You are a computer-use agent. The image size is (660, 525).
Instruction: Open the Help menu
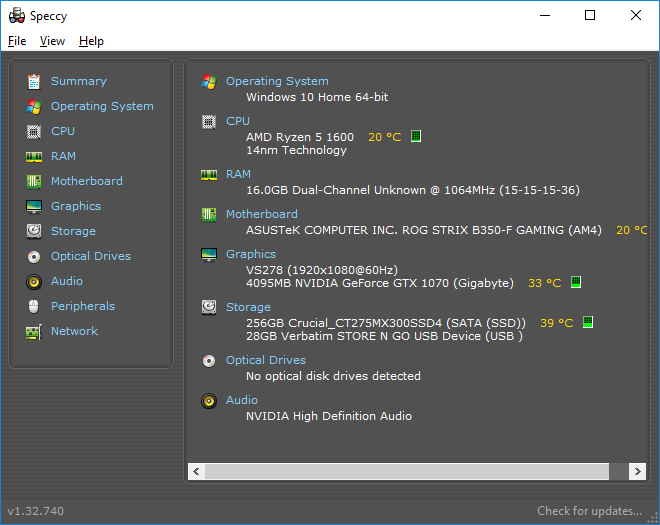pos(91,41)
